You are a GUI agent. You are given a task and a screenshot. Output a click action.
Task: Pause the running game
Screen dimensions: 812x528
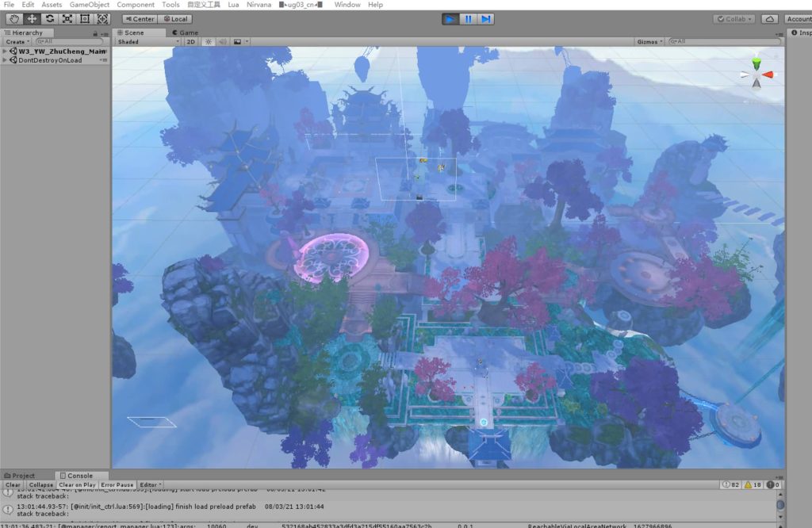[469, 18]
